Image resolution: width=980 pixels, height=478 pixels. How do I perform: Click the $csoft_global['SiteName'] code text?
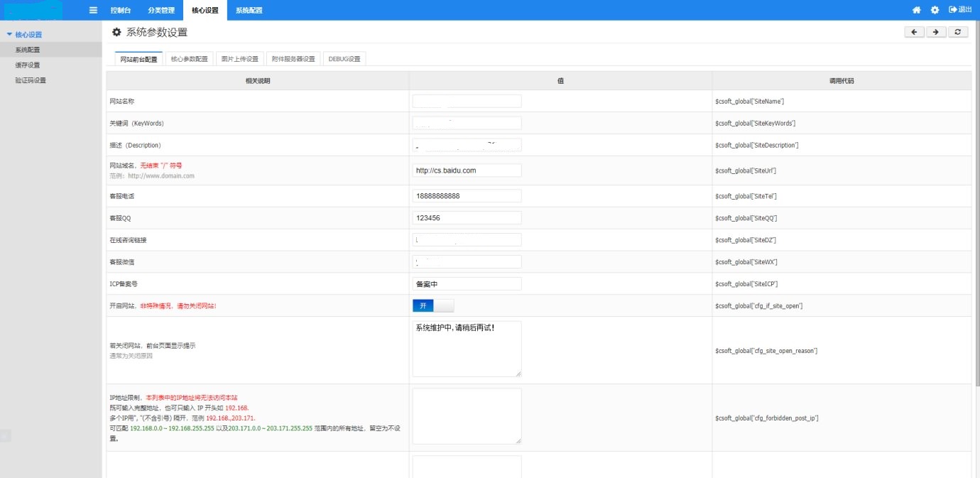[x=749, y=102]
